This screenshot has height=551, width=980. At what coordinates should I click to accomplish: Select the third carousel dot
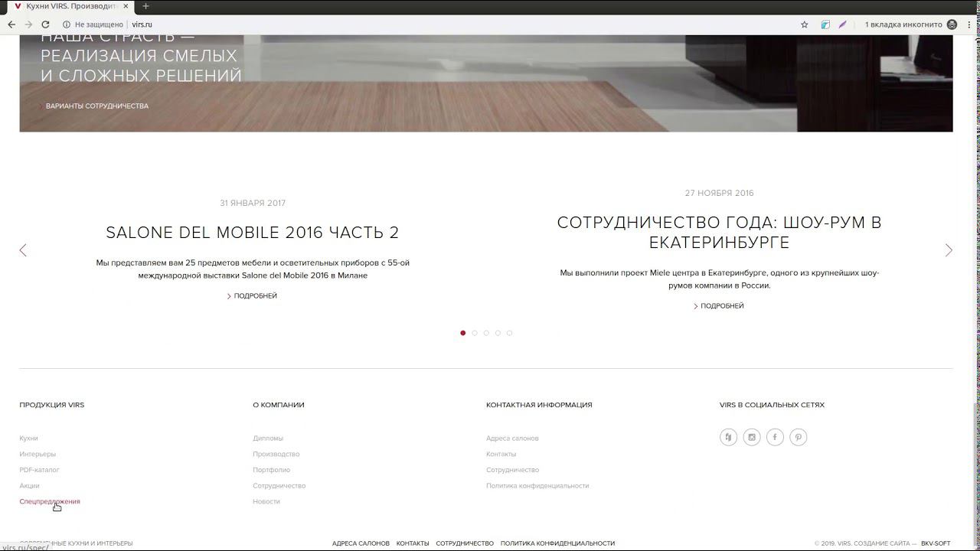click(x=486, y=333)
